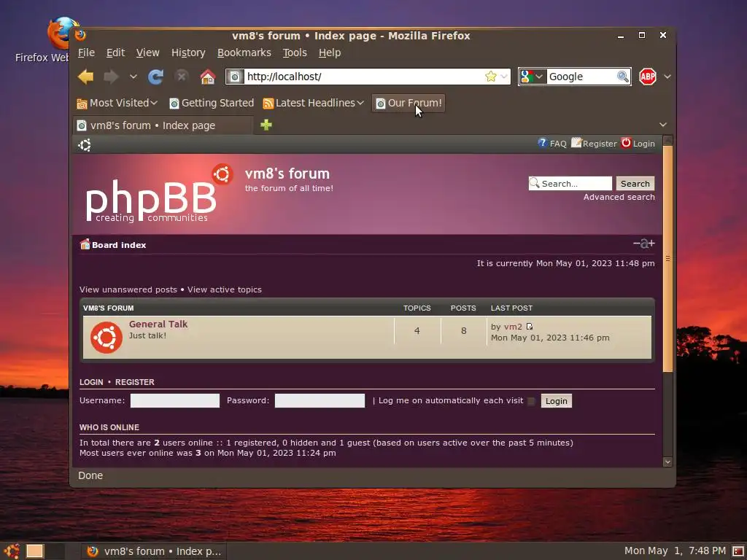The height and width of the screenshot is (560, 747).
Task: Click the tray icon beside the clock
Action: pyautogui.click(x=738, y=551)
